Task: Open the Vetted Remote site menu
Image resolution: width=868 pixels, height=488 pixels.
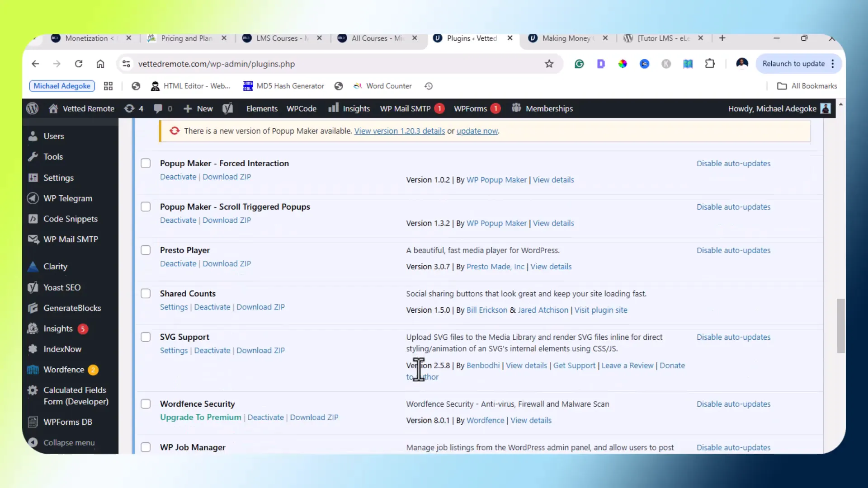Action: coord(81,108)
